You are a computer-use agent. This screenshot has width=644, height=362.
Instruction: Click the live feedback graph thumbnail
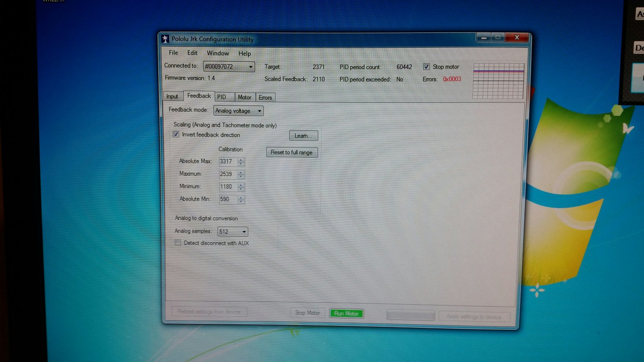(x=498, y=81)
